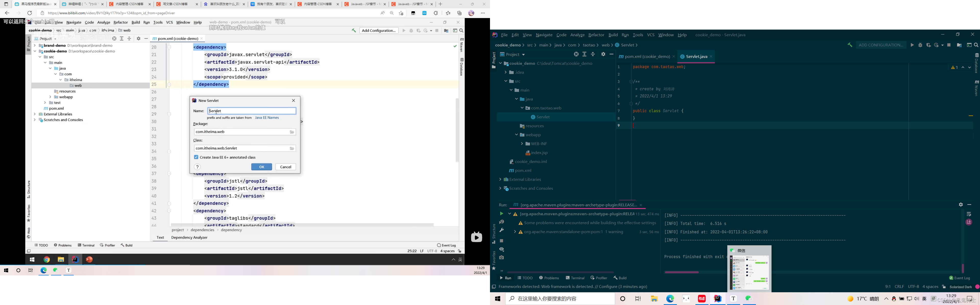Click WeChat icon in Windows taskbar
The height and width of the screenshot is (305, 980).
(749, 299)
